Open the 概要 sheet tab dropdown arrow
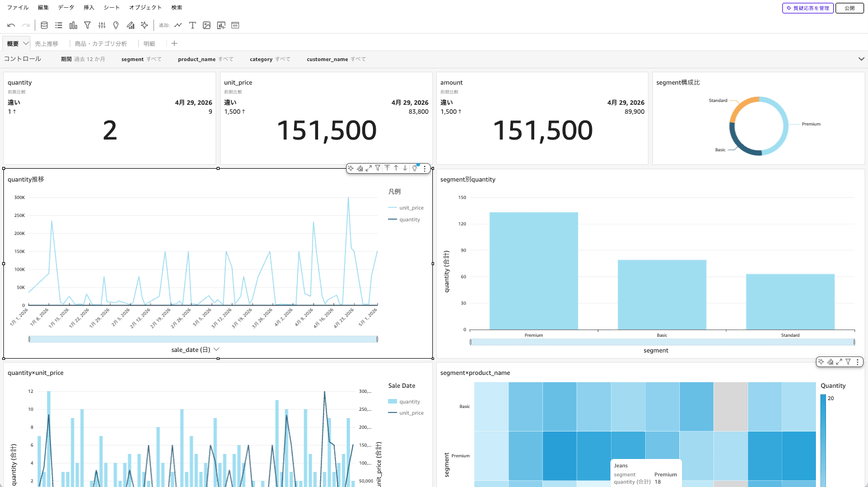868x487 pixels. pos(26,43)
